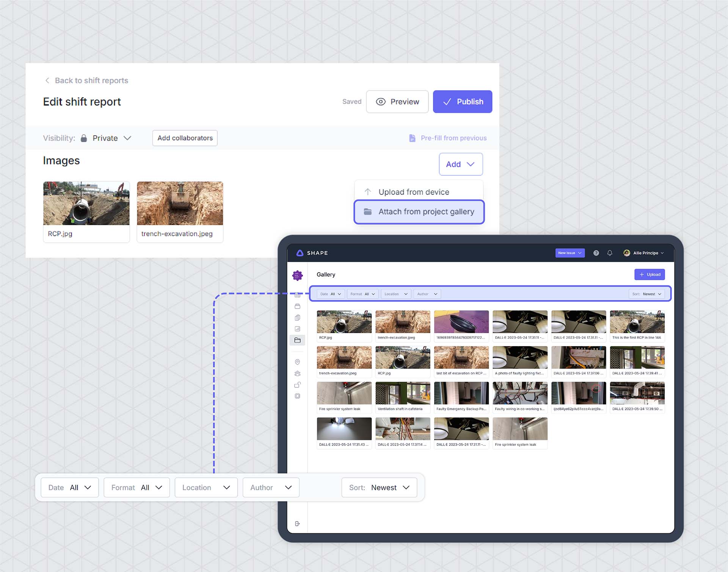Open the help question mark icon
Screen dimensions: 728x572
[596, 253]
